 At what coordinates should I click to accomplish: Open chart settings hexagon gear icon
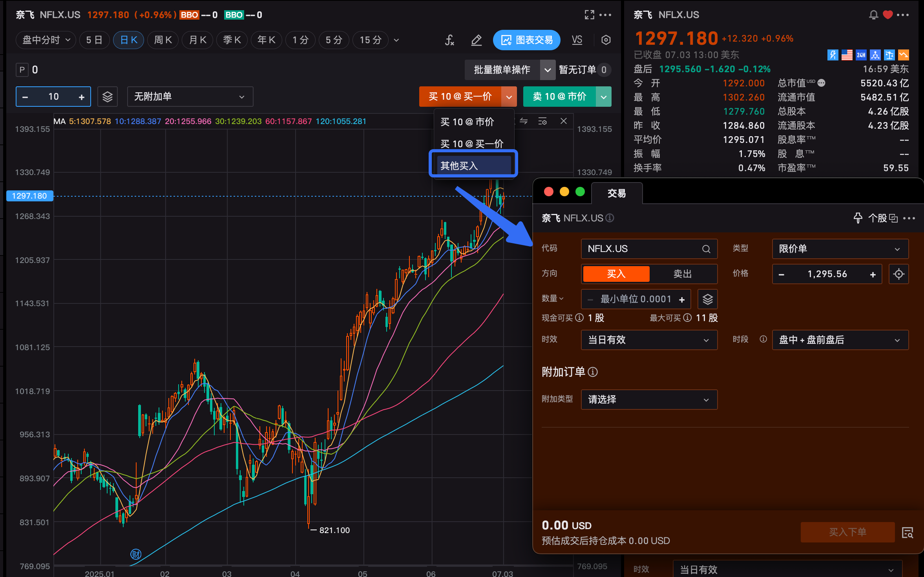coord(606,40)
